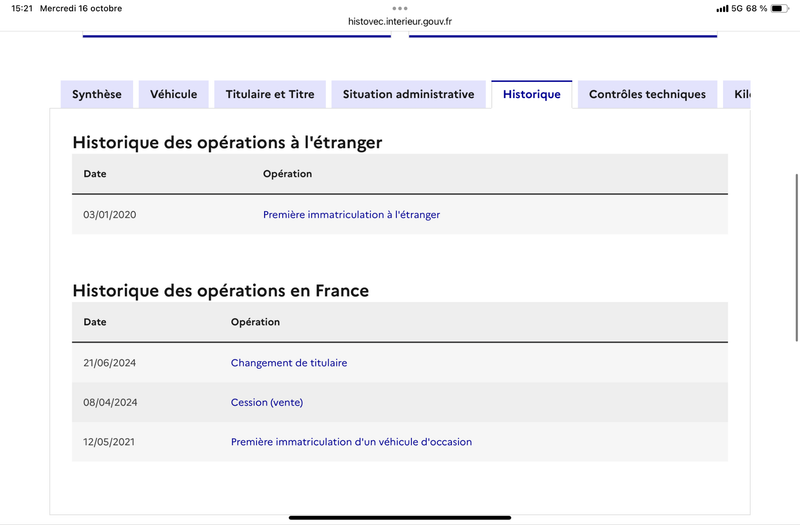Click the page vertical scrollbar
Screen dimensions: 800x525
[x=796, y=258]
